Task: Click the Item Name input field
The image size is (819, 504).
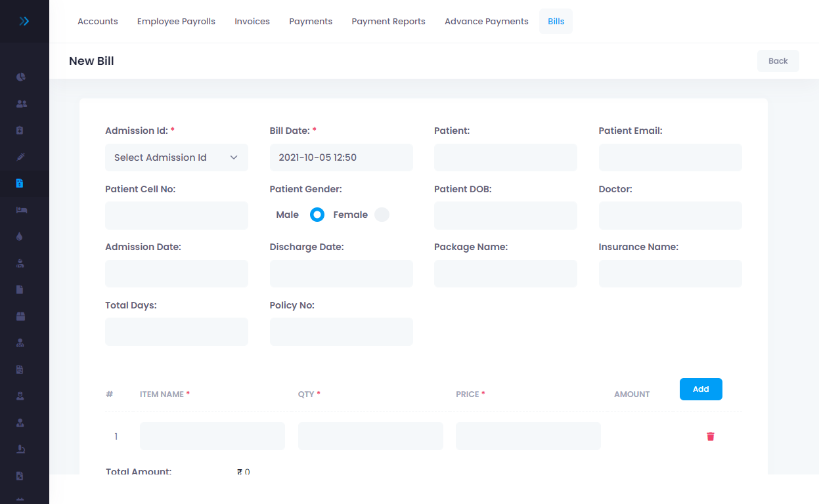Action: pos(212,436)
